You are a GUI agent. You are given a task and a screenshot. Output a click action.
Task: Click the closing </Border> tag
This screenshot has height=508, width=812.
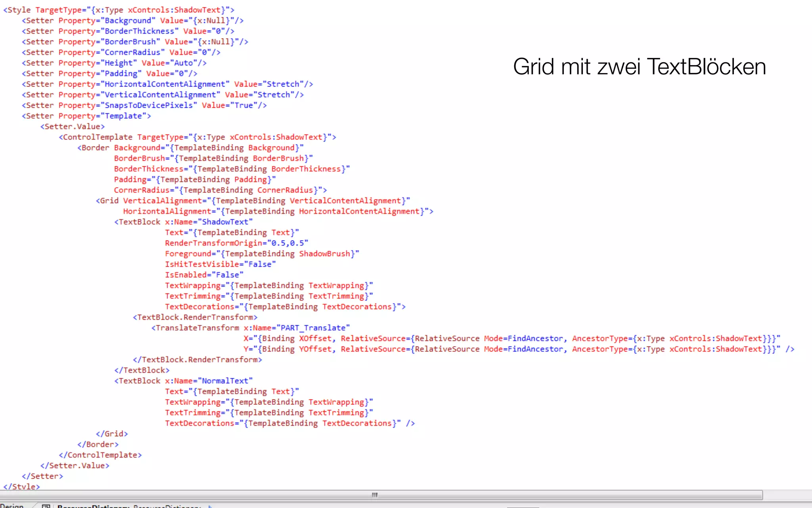[98, 444]
